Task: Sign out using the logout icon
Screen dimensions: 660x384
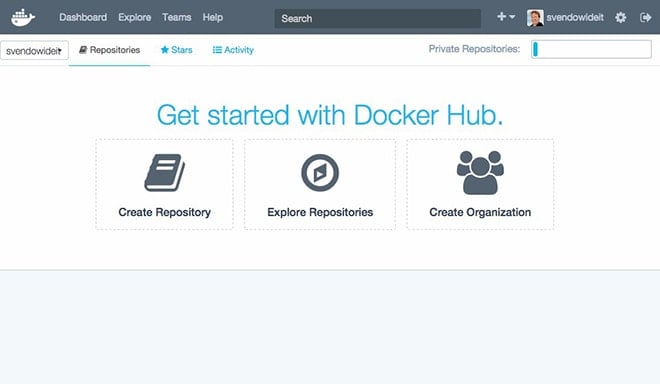Action: (645, 17)
